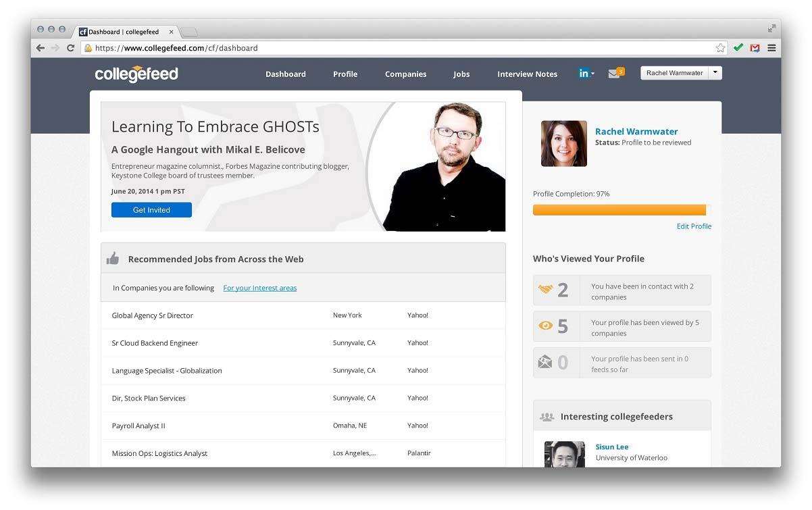Viewport: 812px width, 510px height.
Task: Open the Companies nav item
Action: (x=406, y=74)
